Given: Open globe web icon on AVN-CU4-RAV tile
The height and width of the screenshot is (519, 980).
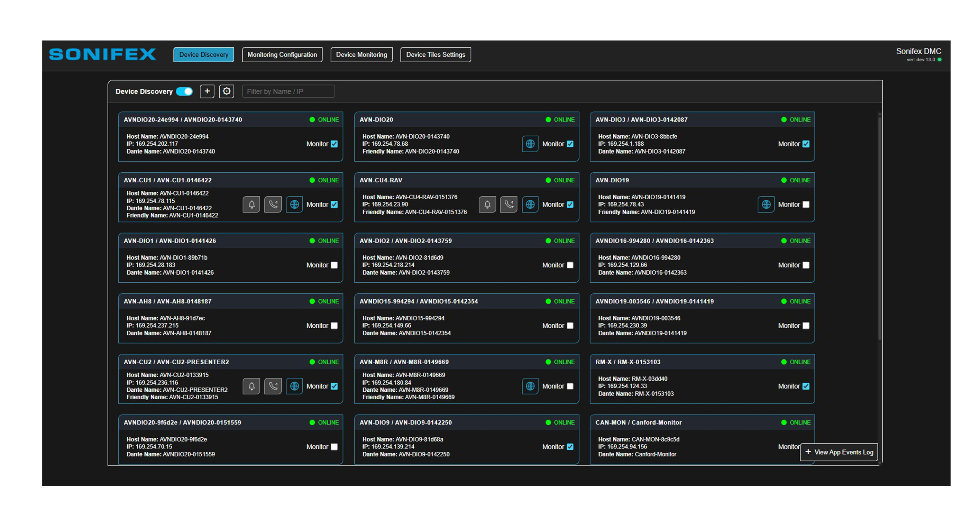Looking at the screenshot, I should click(x=530, y=205).
